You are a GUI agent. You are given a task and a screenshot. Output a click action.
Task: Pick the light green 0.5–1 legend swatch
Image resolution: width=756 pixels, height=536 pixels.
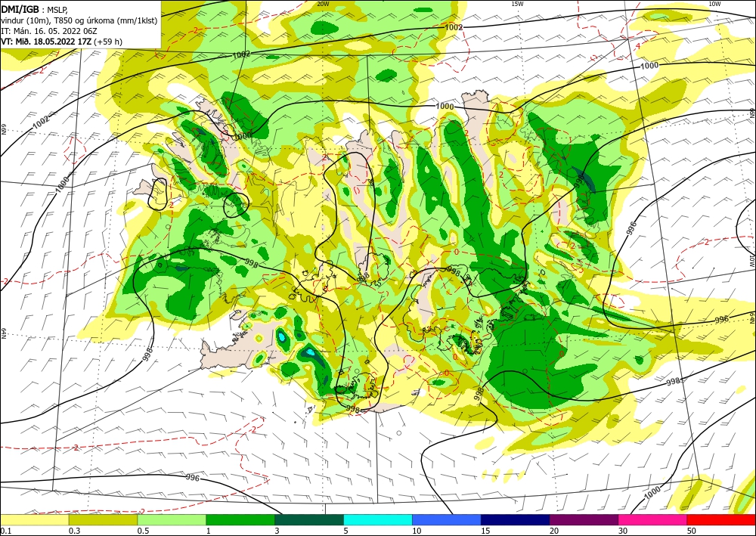point(172,520)
